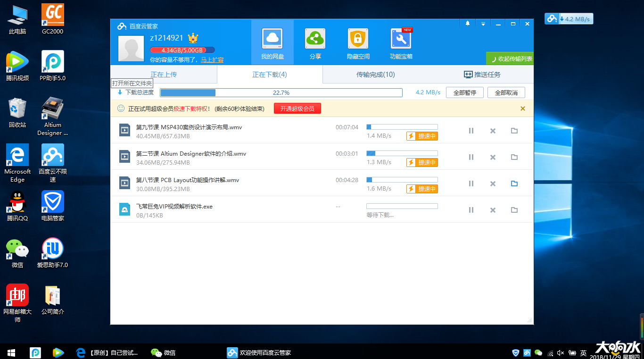Click the video file icon of 第九节课
The image size is (644, 359).
pyautogui.click(x=124, y=130)
